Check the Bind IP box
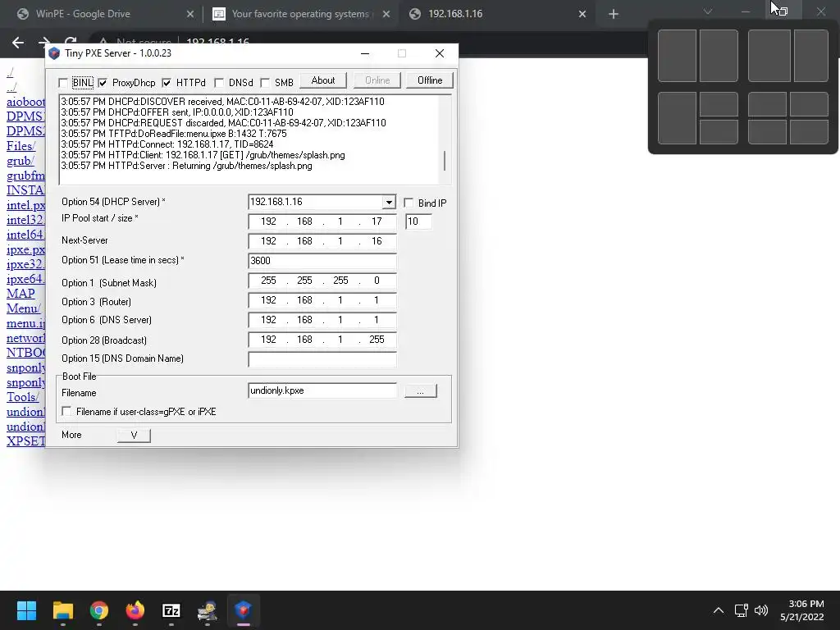The image size is (840, 630). pyautogui.click(x=409, y=203)
